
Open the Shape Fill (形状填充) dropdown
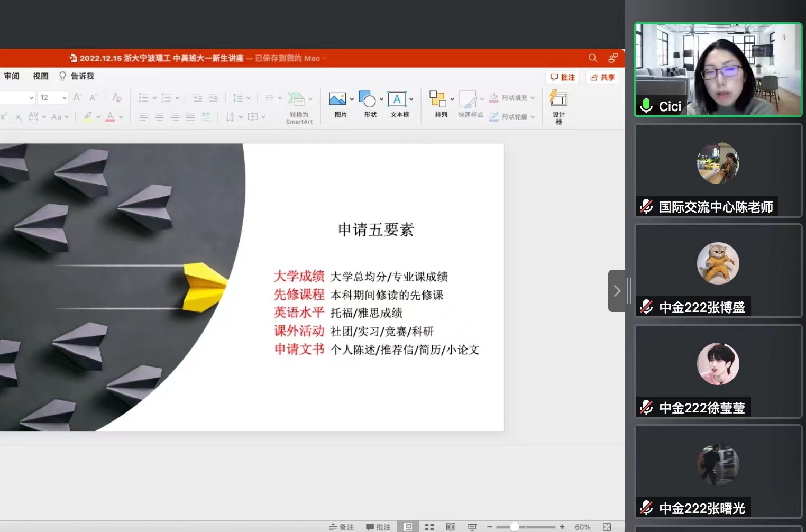(533, 98)
